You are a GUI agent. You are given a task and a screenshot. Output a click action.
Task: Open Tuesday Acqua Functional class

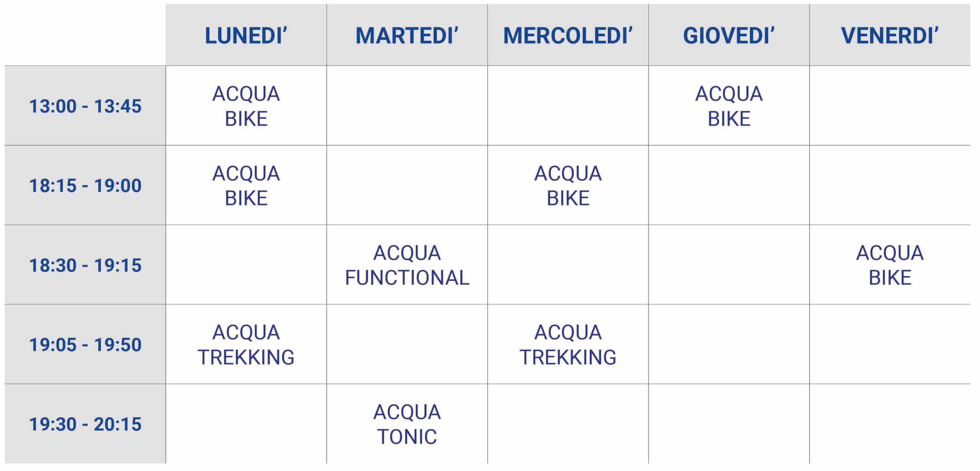coord(407,265)
